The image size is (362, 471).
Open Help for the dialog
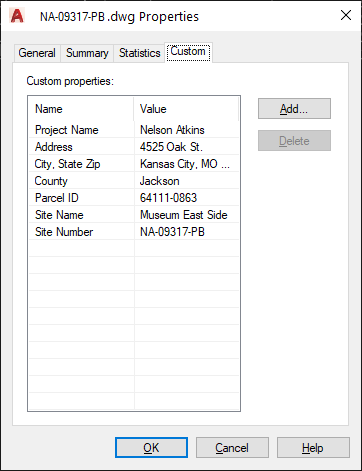point(313,448)
